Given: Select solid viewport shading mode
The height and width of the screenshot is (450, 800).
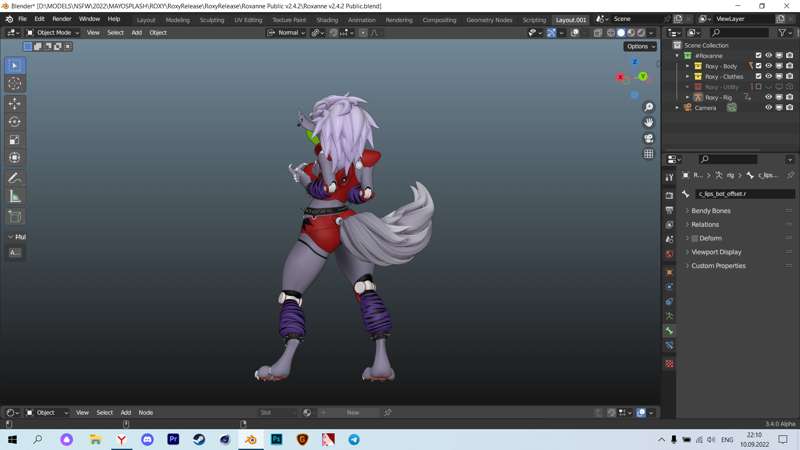Looking at the screenshot, I should [x=621, y=33].
